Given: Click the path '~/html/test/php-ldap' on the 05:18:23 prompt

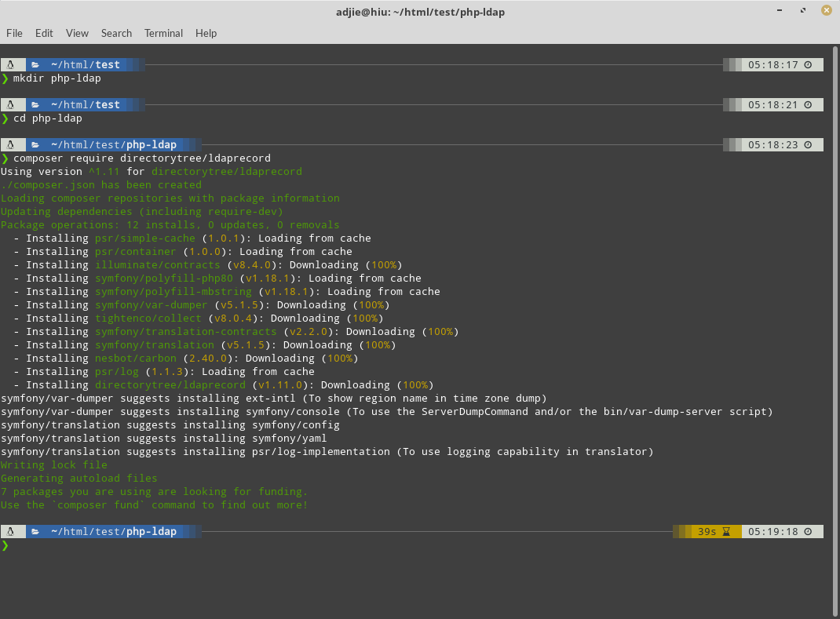Looking at the screenshot, I should point(114,145).
